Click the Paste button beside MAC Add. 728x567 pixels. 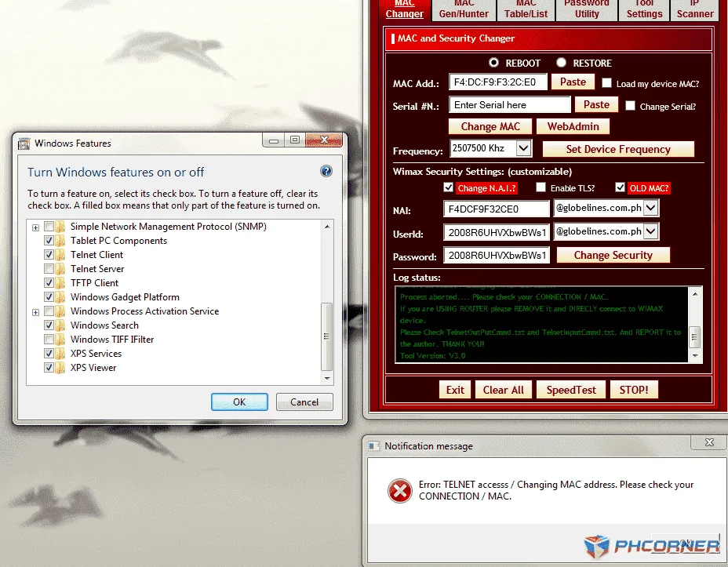[573, 82]
